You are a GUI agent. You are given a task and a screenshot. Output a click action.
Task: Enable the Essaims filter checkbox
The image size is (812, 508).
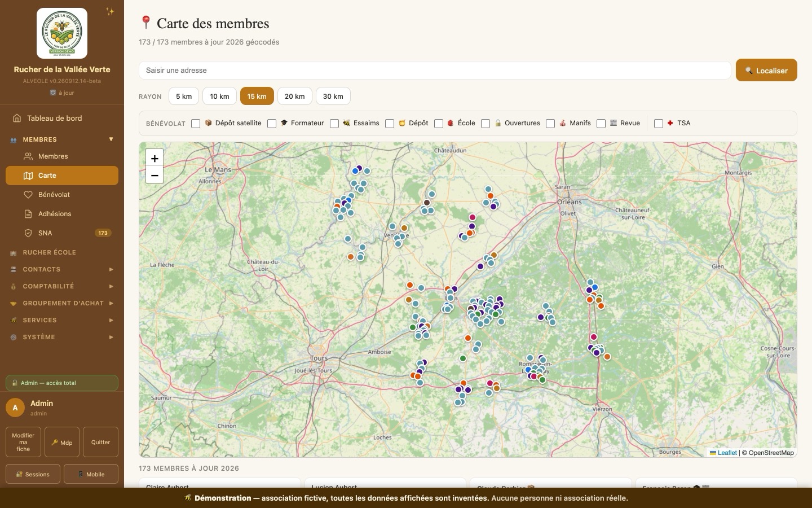coord(334,124)
